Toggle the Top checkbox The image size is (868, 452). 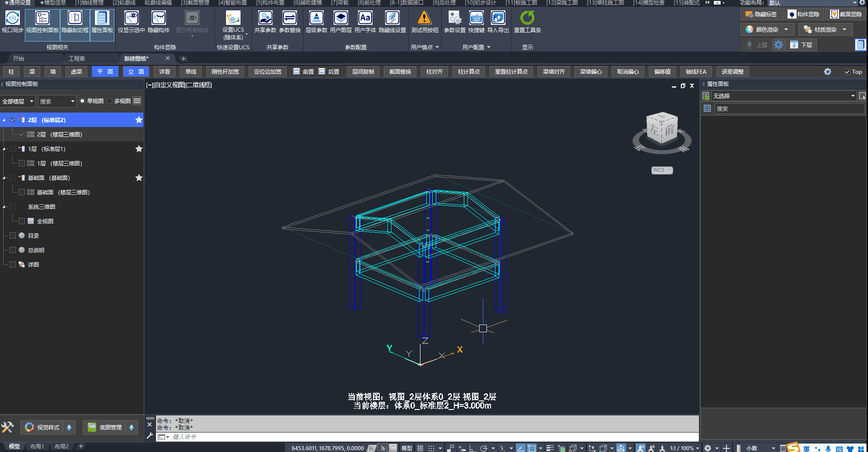pyautogui.click(x=847, y=72)
